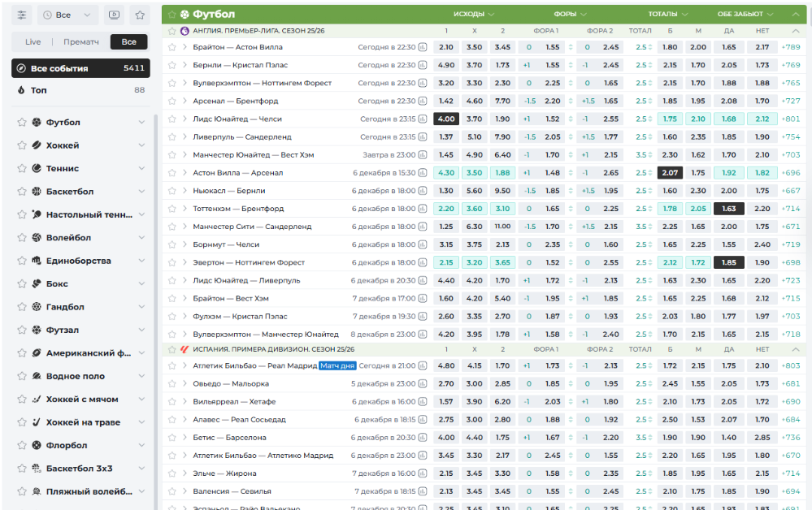Star the Футбол section header
Image resolution: width=812 pixels, height=510 pixels.
coord(172,15)
